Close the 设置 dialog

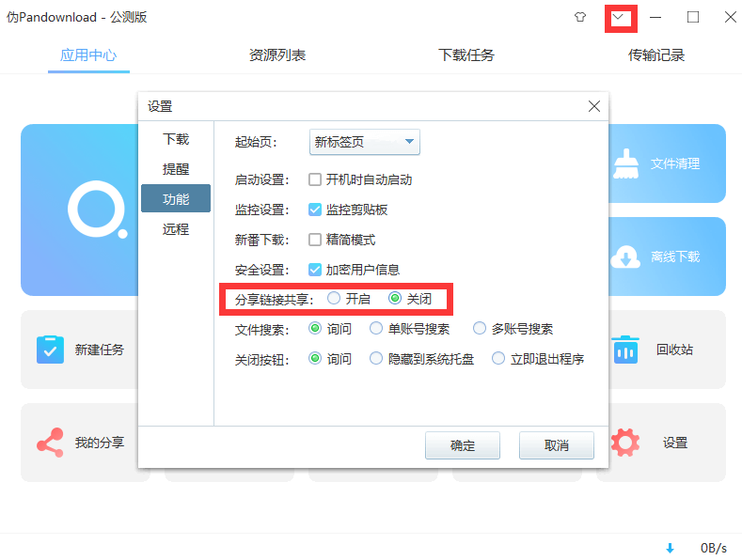[594, 106]
